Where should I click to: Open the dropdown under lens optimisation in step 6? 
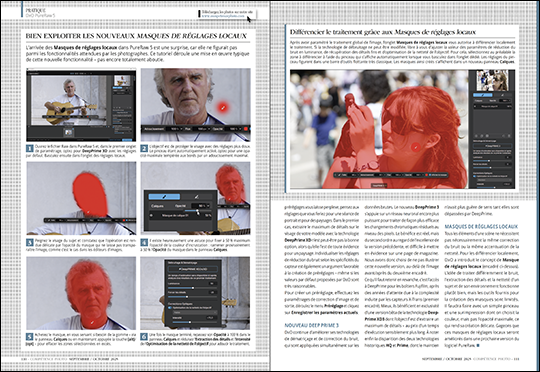click(195, 312)
